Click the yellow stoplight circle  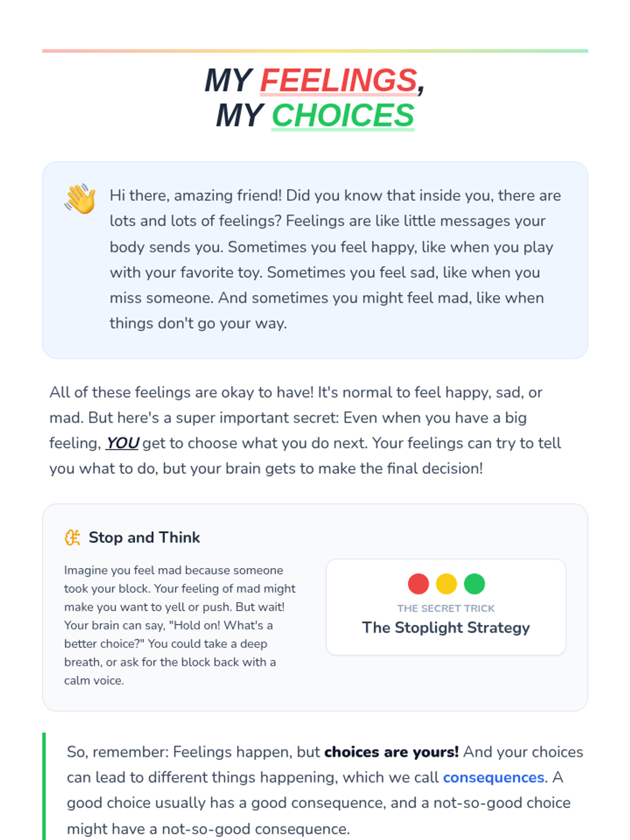point(446,584)
